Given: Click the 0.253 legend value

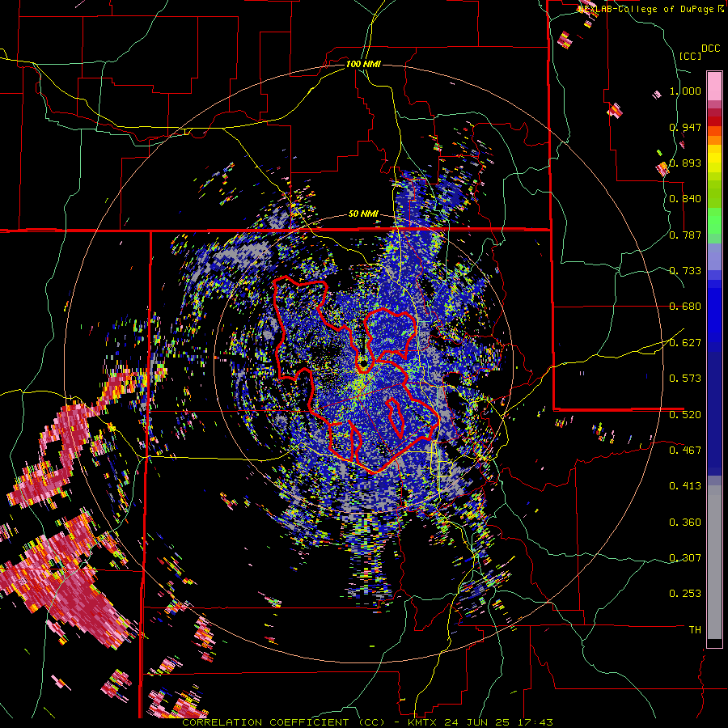Looking at the screenshot, I should 685,594.
